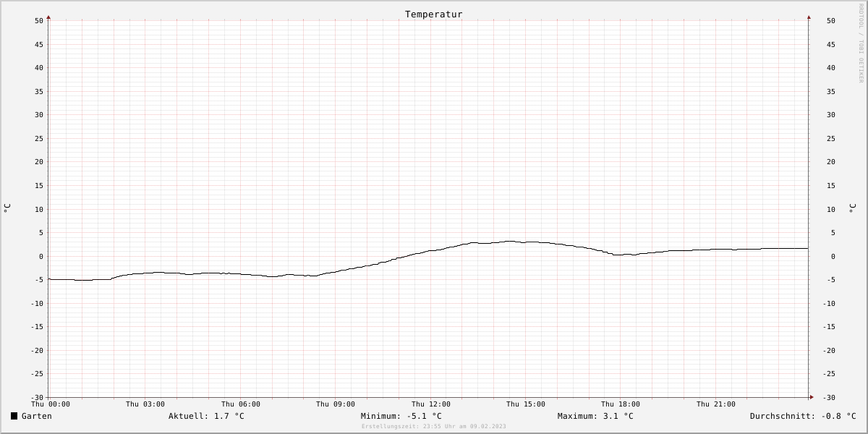Click the left axis 50 label
The width and height of the screenshot is (868, 434).
[39, 21]
